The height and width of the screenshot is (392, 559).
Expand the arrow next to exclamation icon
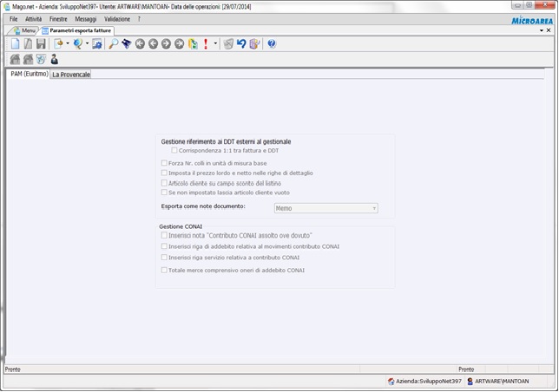coord(215,43)
